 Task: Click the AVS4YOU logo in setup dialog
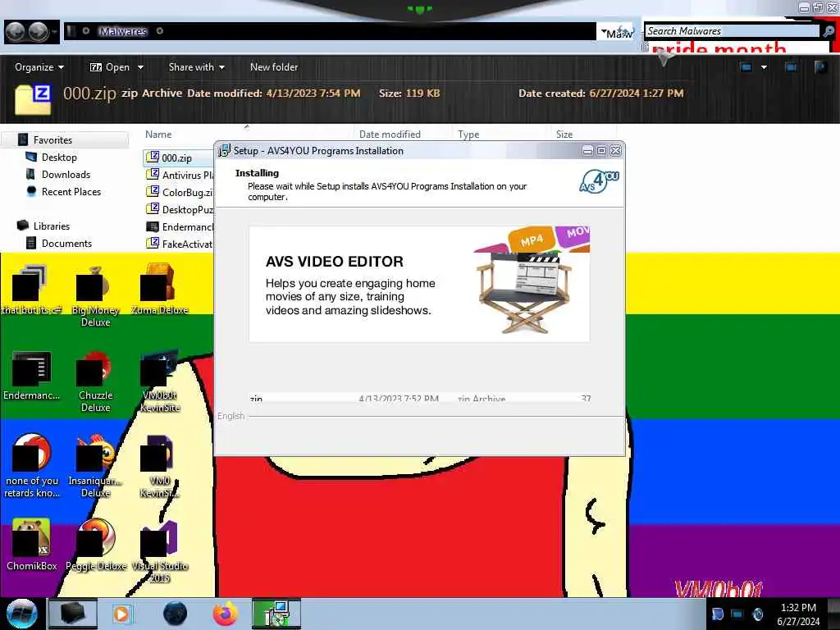(x=599, y=181)
